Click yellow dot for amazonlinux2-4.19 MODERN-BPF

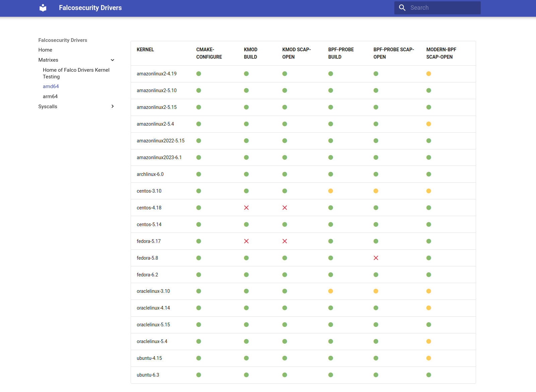tap(428, 74)
